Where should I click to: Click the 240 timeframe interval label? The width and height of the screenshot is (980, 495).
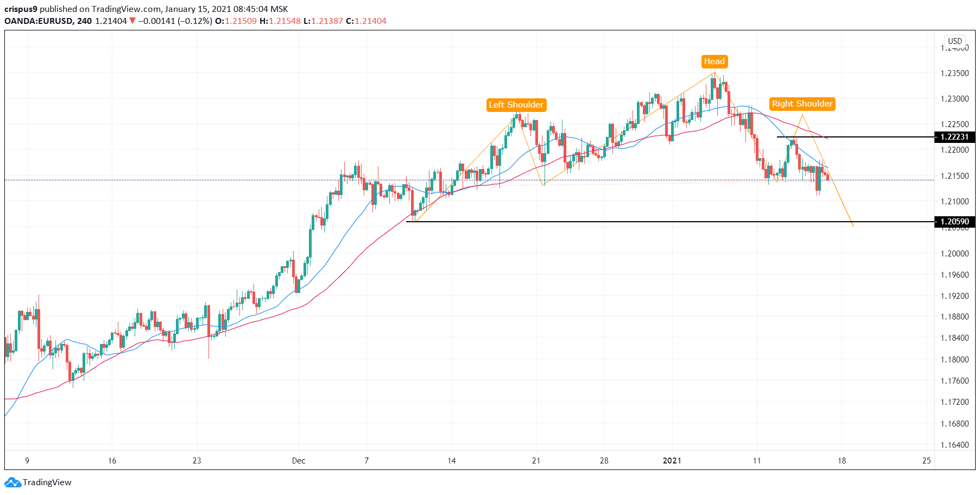pyautogui.click(x=84, y=21)
